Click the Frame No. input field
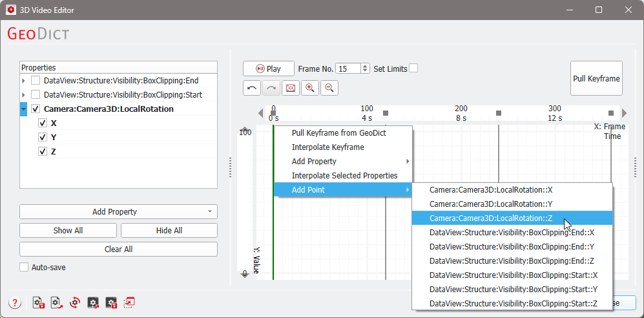The image size is (644, 318). point(348,69)
